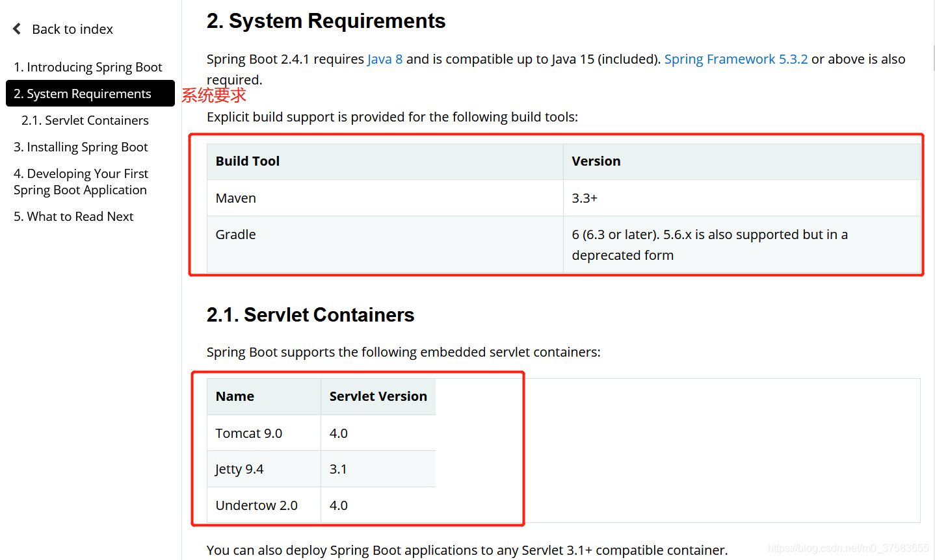The width and height of the screenshot is (935, 560).
Task: Click the sentence about explicit build support
Action: point(392,117)
